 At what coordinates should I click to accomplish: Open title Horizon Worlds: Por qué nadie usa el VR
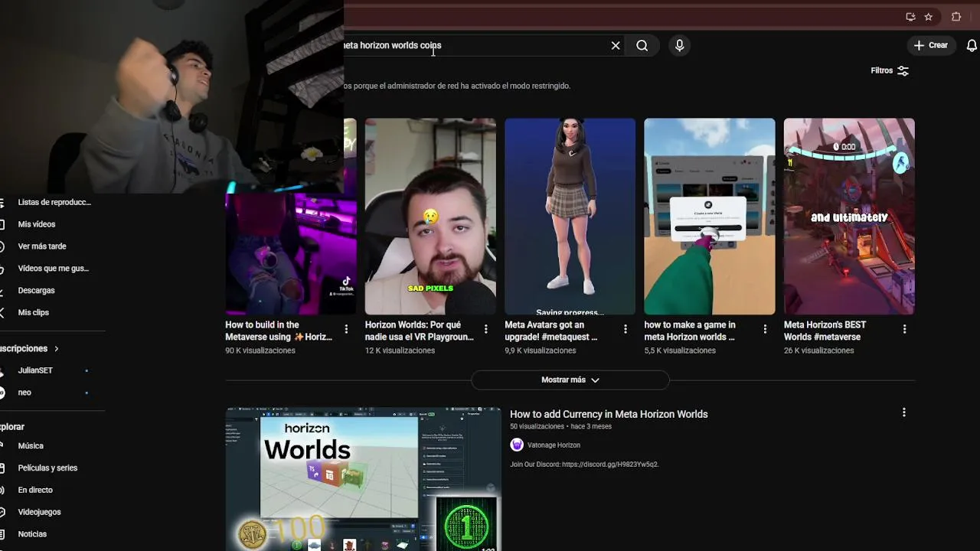click(420, 331)
